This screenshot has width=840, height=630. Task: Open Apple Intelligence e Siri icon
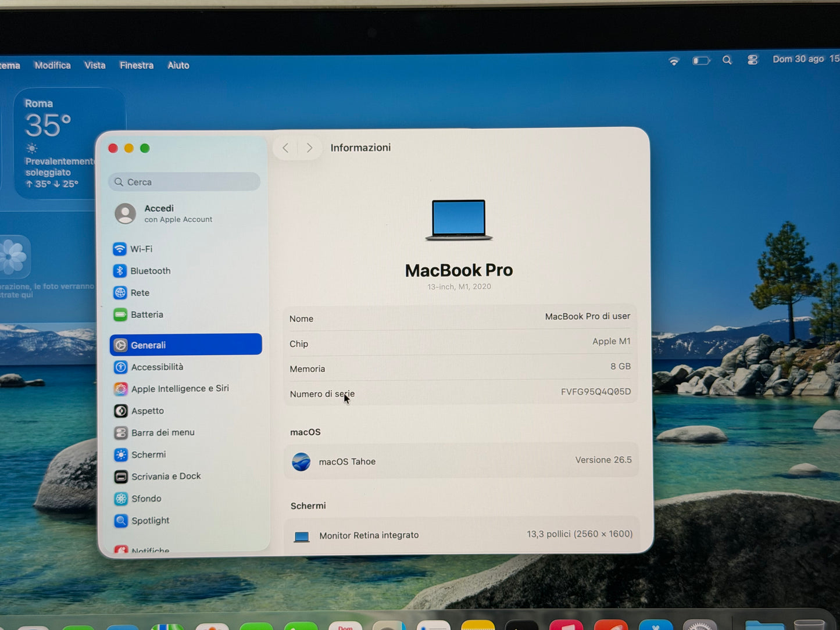(x=121, y=389)
